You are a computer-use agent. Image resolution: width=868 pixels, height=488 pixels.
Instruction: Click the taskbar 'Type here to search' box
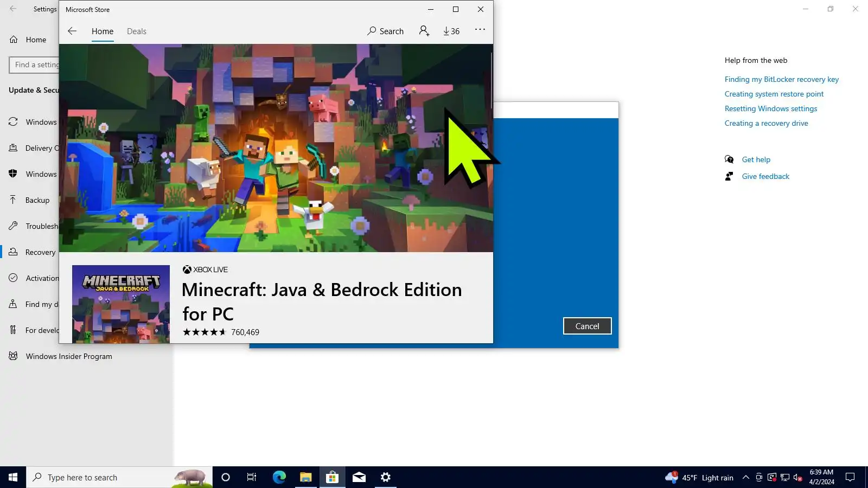(x=119, y=477)
